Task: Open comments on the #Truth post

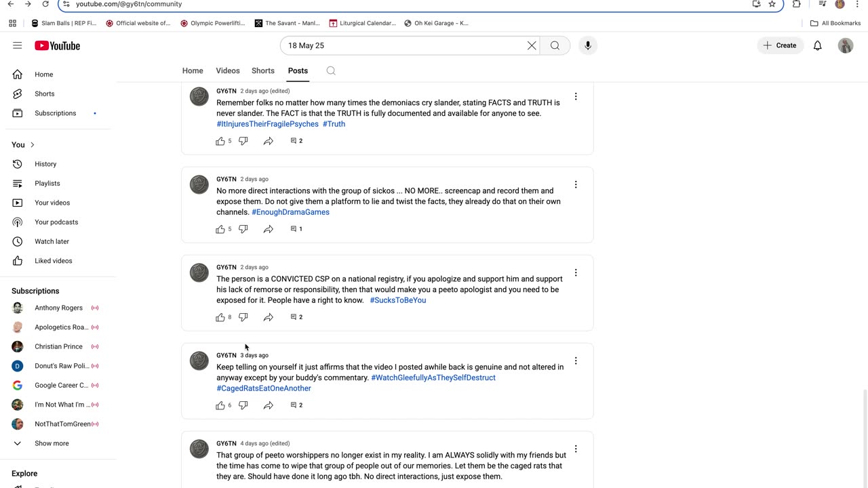Action: click(x=296, y=141)
